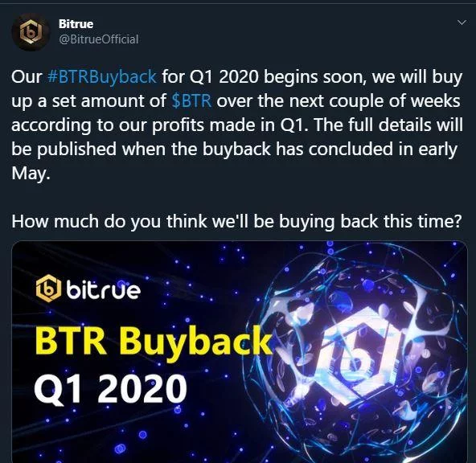Click the bold Bitrue display name
The width and height of the screenshot is (476, 463).
click(76, 24)
